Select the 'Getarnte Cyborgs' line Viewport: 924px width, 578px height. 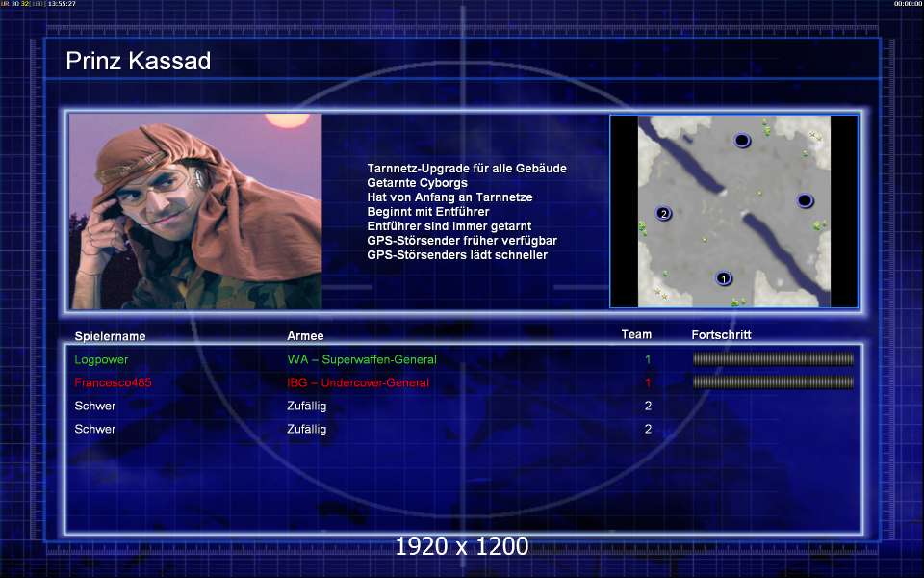pos(417,183)
